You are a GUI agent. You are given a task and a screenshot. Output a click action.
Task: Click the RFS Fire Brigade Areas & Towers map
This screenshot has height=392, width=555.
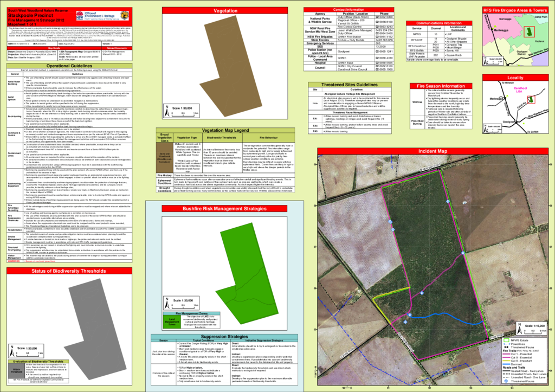coord(515,40)
